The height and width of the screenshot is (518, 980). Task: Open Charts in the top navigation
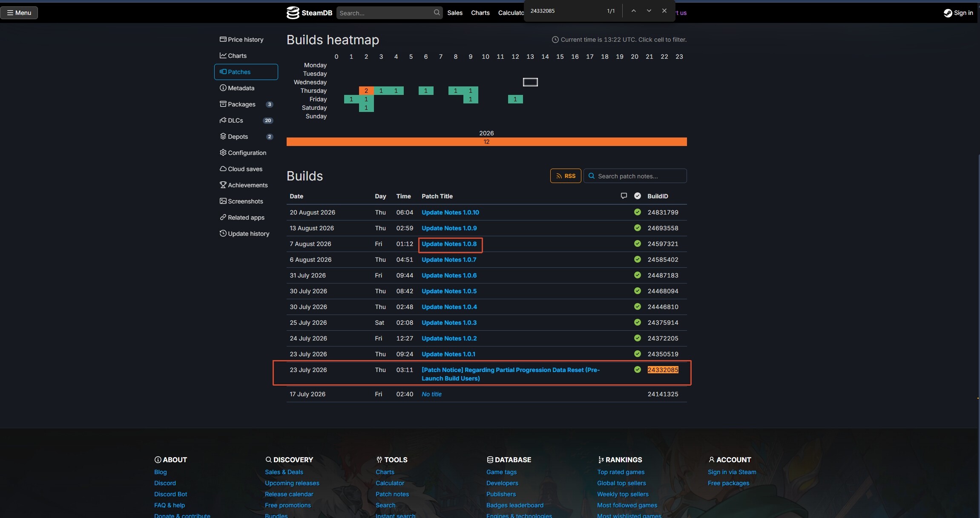pos(480,13)
